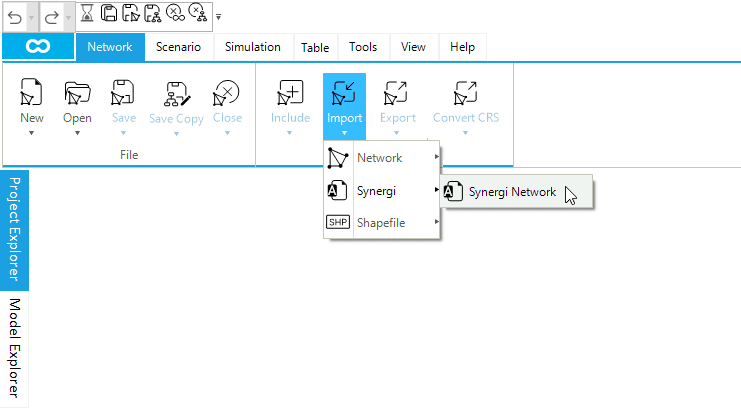Show the Model Explorer side panel
This screenshot has height=409, width=741.
[15, 347]
